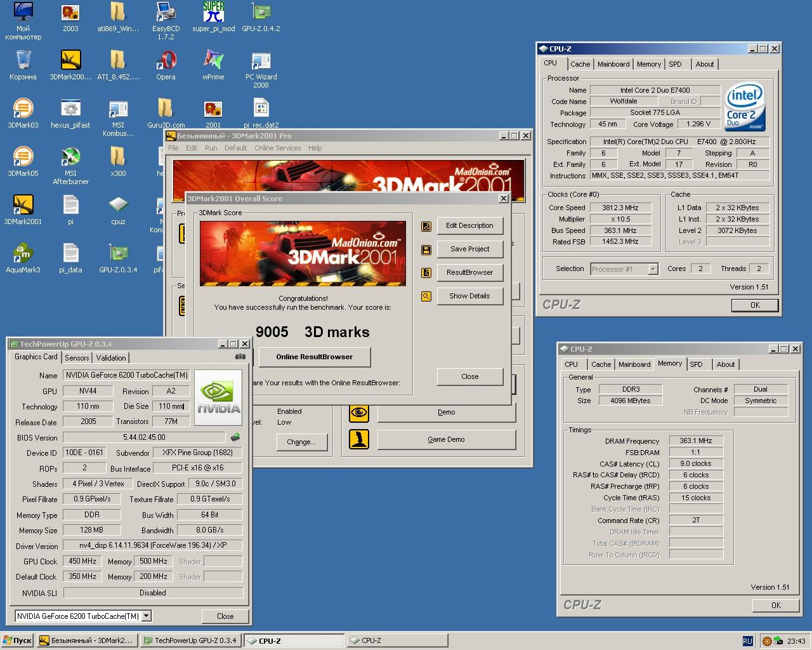Open My Computer (Мой компьютер) icon
Viewport: 812px width, 650px height.
point(23,21)
